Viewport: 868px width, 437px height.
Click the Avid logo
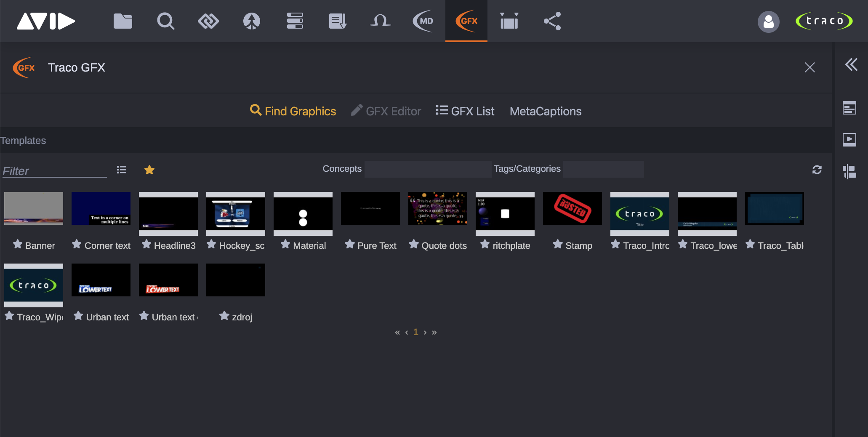tap(46, 21)
